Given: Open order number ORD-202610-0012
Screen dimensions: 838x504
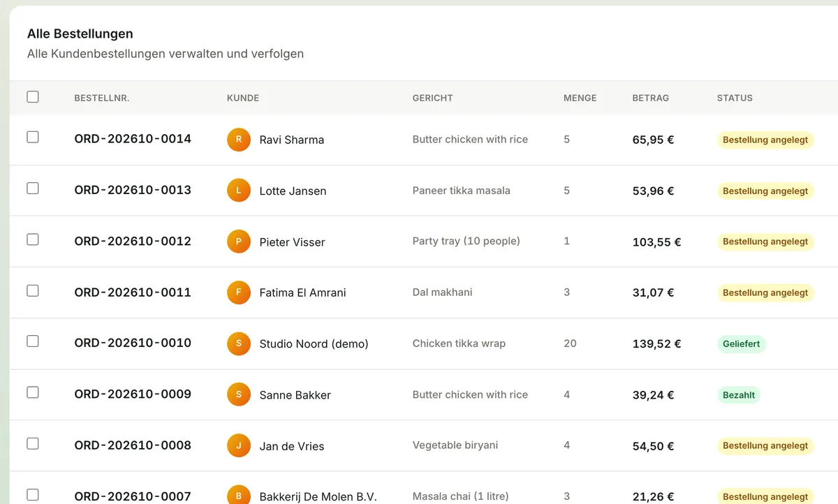Looking at the screenshot, I should [133, 241].
